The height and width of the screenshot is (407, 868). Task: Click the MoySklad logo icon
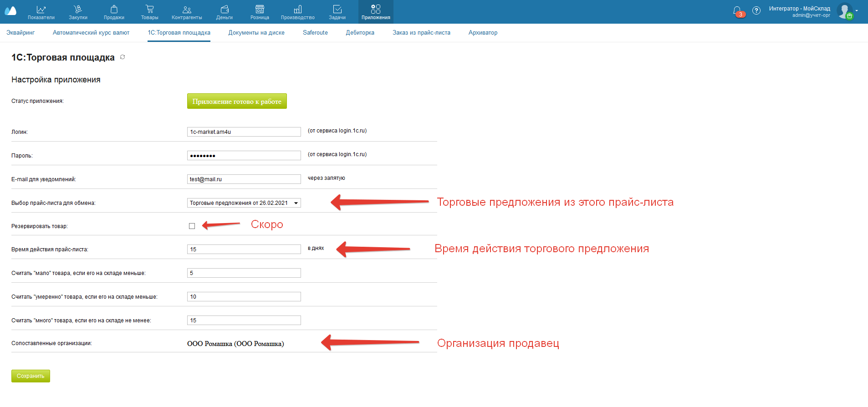pos(10,11)
